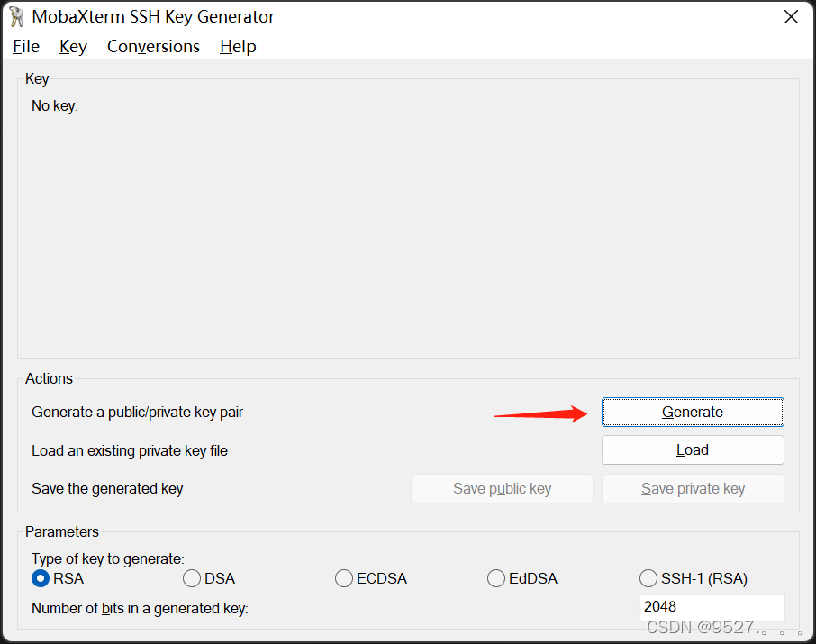Select the EdDSA key type

[495, 578]
